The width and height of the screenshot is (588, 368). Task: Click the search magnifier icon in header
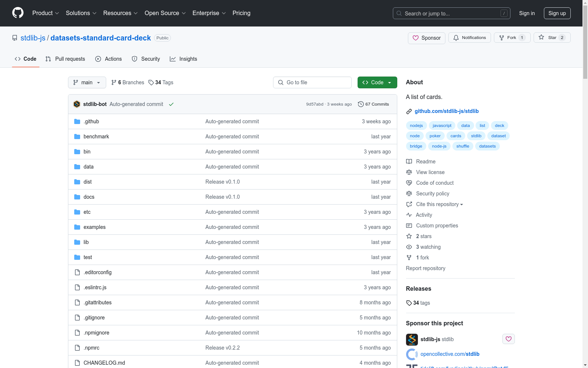[x=399, y=13]
